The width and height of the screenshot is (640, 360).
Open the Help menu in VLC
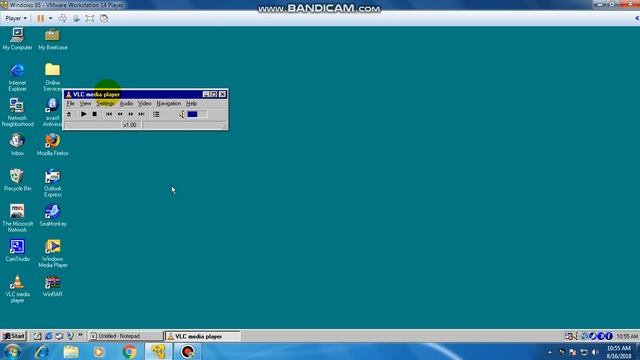click(x=191, y=104)
